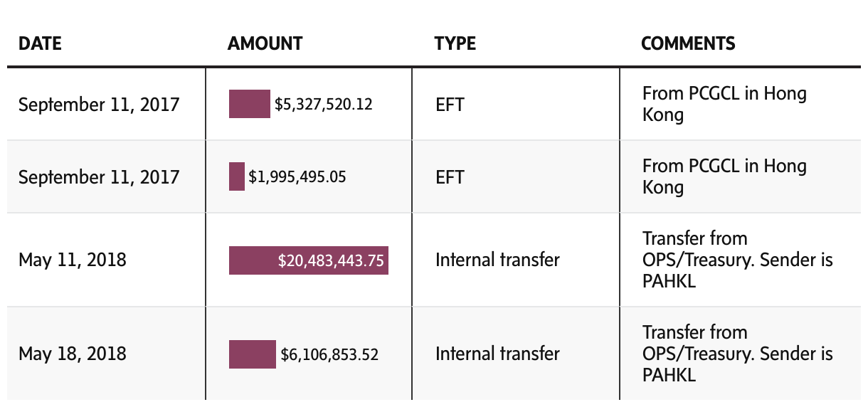Click the COMMENTS column header
This screenshot has width=868, height=407.
(687, 43)
